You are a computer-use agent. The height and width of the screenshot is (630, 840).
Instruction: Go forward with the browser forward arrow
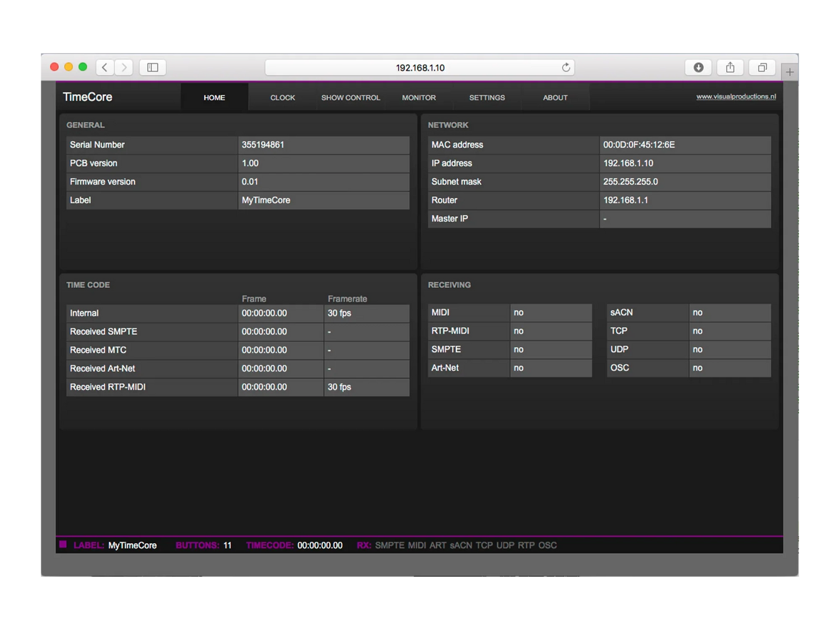tap(124, 67)
